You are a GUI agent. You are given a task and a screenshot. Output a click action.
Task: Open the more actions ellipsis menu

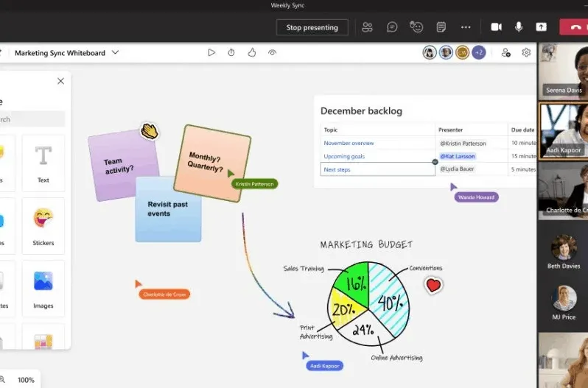tap(466, 27)
